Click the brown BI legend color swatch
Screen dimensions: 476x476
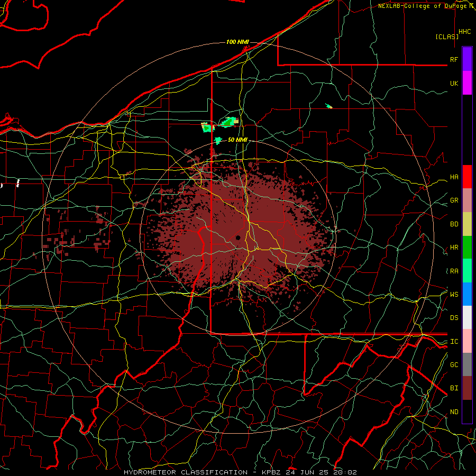click(467, 388)
